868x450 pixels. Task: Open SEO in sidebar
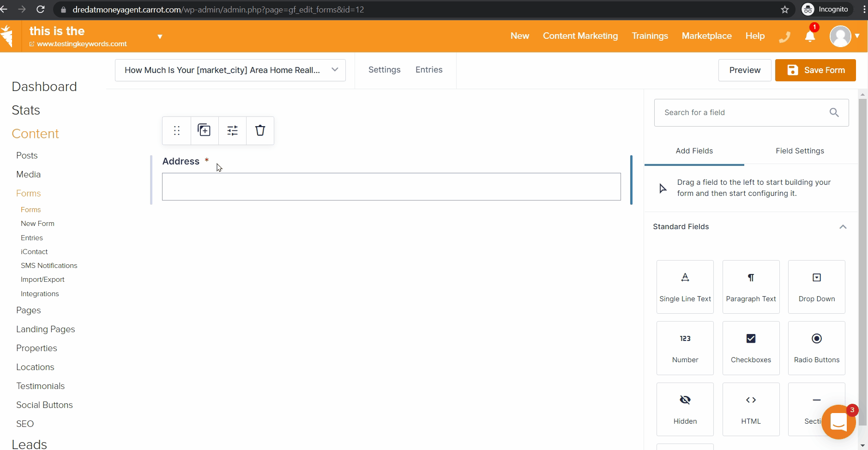pyautogui.click(x=25, y=424)
